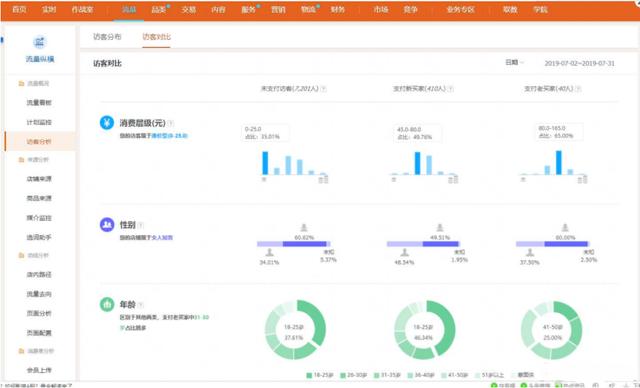Open 作战室 in top navigation
Image resolution: width=640 pixels, height=388 pixels.
(x=82, y=9)
